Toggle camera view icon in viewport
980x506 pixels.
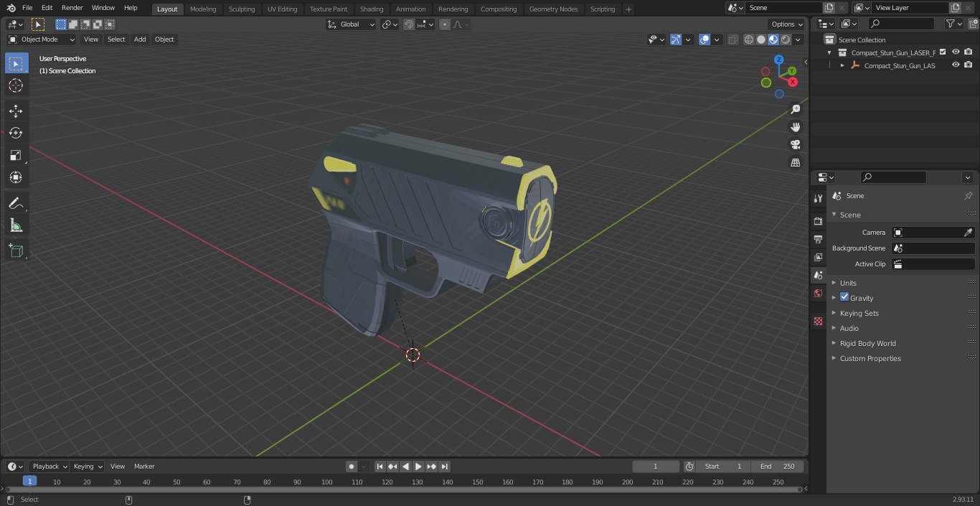(x=795, y=145)
